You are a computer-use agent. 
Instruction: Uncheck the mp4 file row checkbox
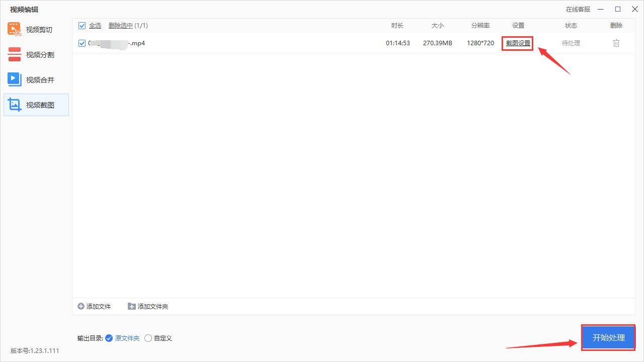(x=82, y=43)
